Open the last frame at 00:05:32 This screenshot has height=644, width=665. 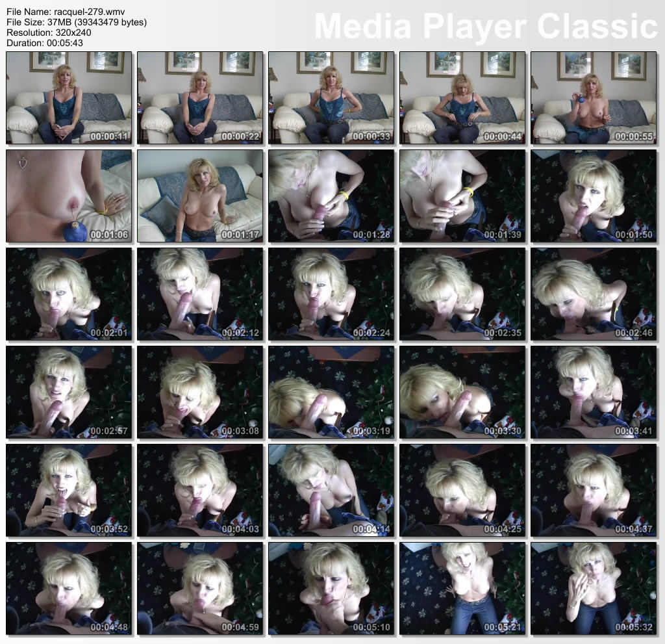tap(594, 588)
